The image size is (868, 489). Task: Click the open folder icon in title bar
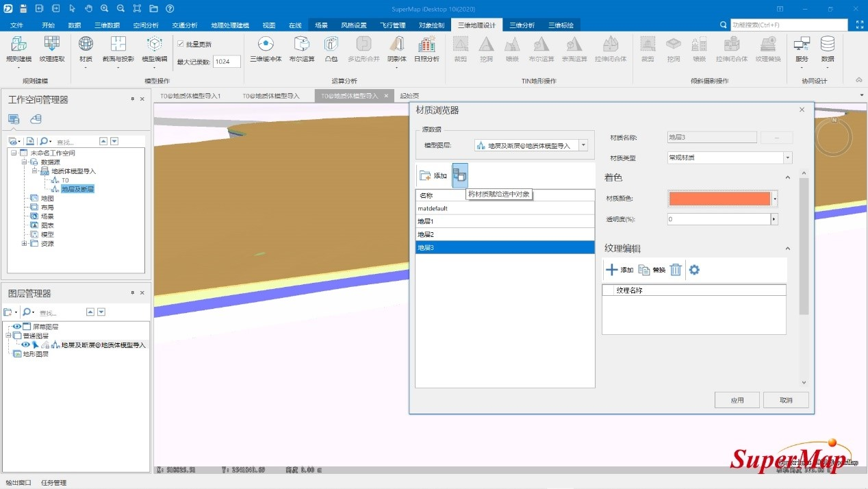point(154,8)
